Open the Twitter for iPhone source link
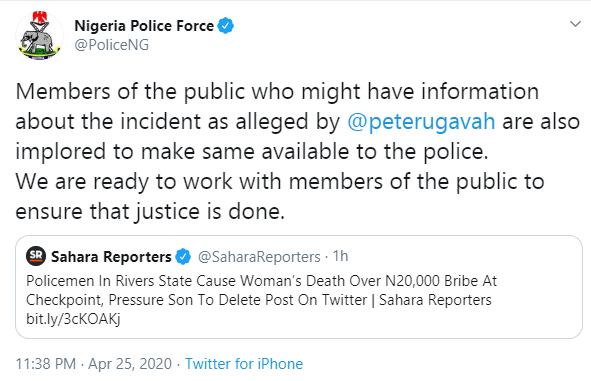 point(244,364)
